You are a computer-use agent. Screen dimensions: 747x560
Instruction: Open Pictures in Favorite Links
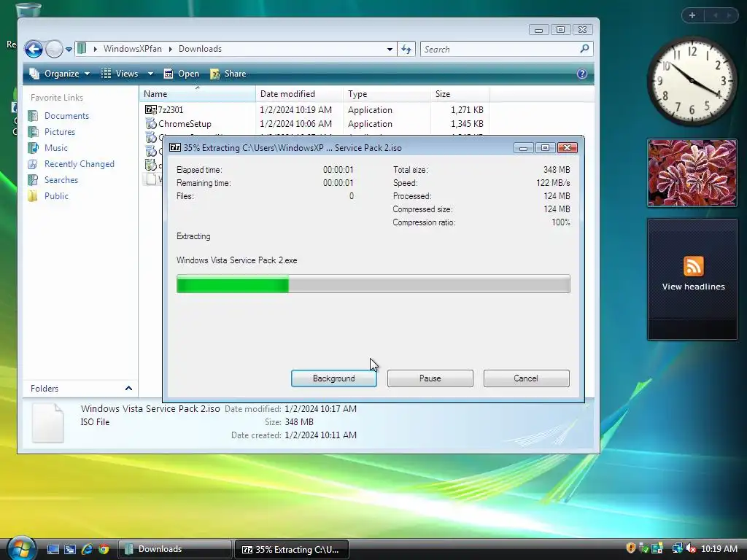coord(60,132)
